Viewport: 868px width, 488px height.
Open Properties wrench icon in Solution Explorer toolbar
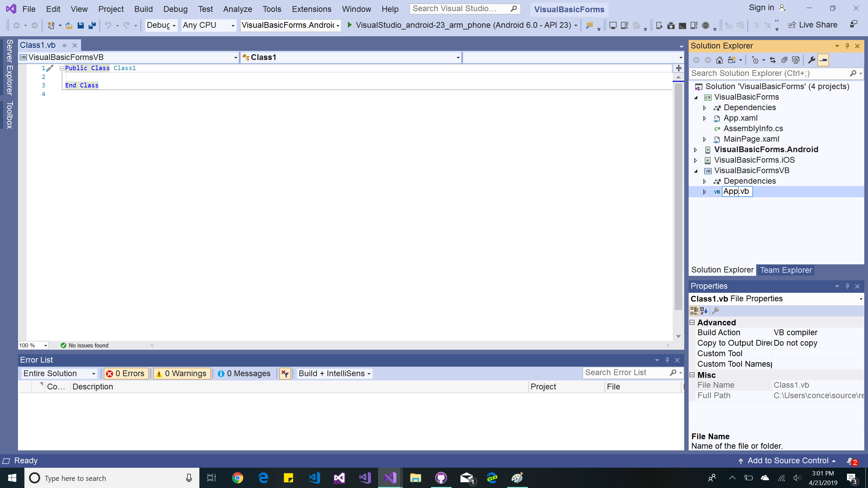point(811,60)
